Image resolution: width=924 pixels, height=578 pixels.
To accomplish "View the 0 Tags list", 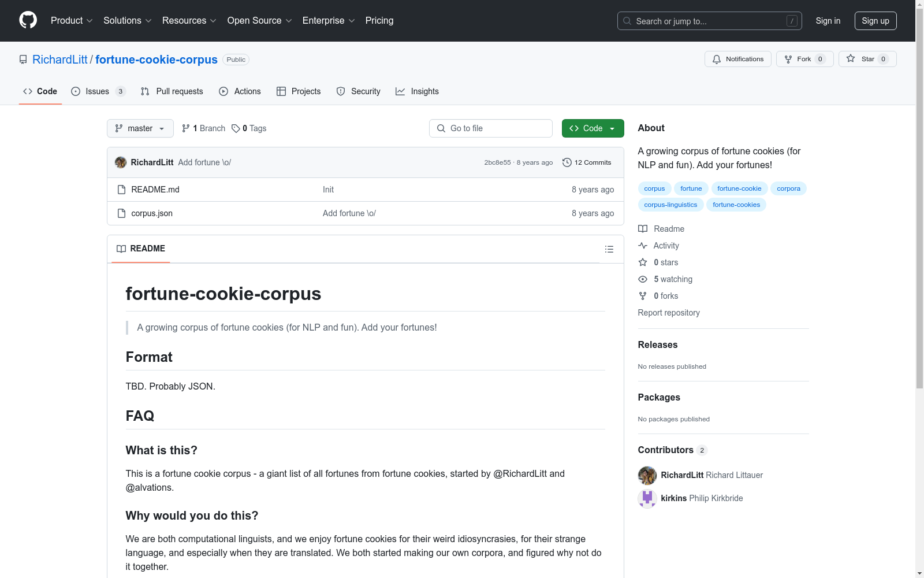I will 249,128.
